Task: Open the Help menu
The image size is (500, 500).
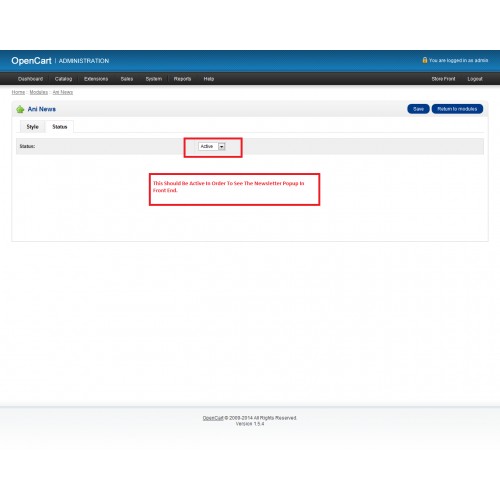Action: pos(209,79)
